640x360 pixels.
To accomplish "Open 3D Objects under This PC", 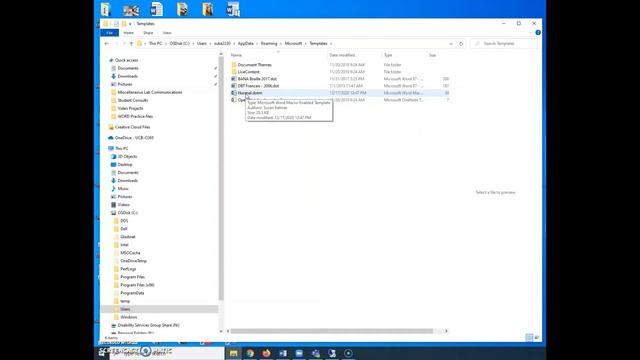I will (127, 157).
